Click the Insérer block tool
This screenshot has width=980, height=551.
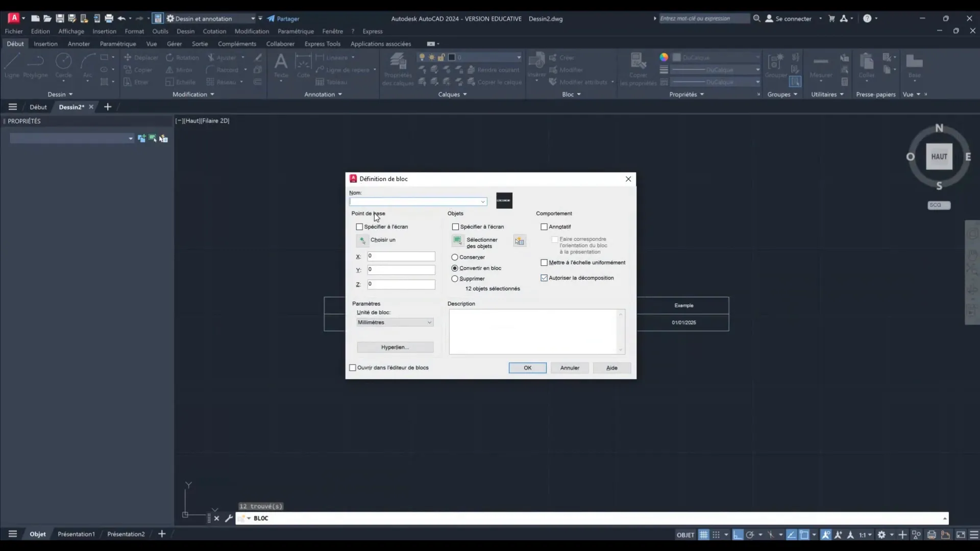(536, 66)
